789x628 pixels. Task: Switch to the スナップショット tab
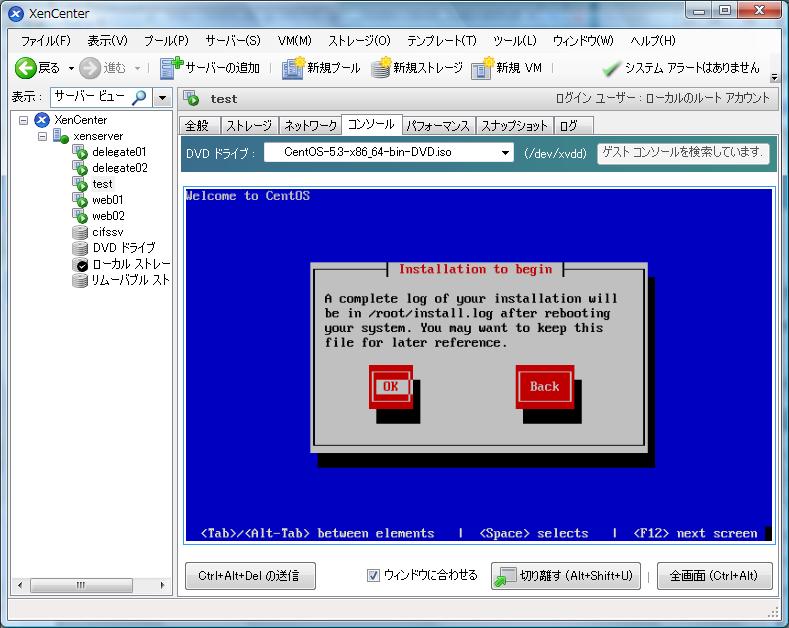(x=515, y=126)
